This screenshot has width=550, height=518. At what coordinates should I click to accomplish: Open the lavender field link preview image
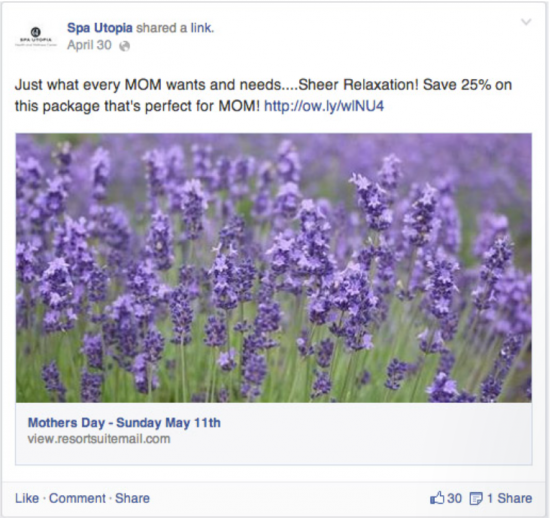[274, 268]
